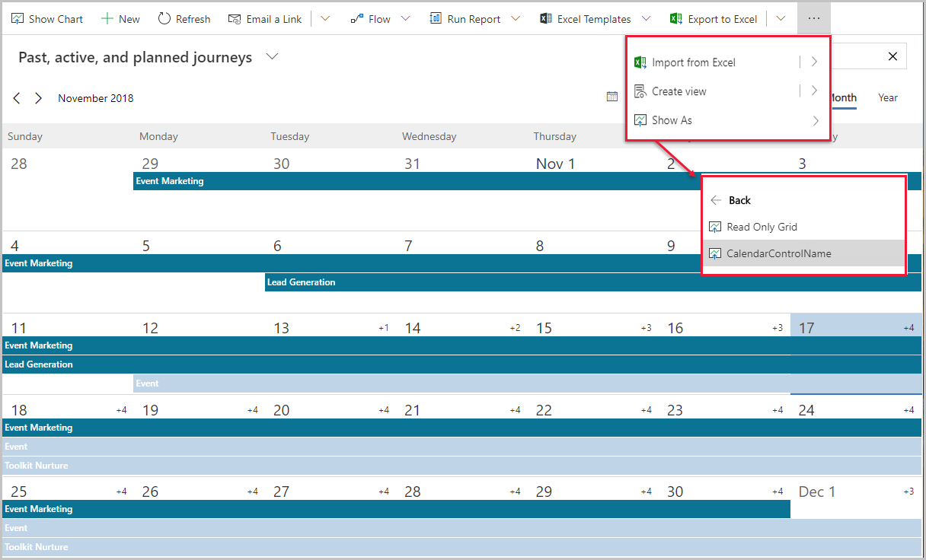Image resolution: width=926 pixels, height=560 pixels.
Task: Click the Sunday column header
Action: pos(25,136)
